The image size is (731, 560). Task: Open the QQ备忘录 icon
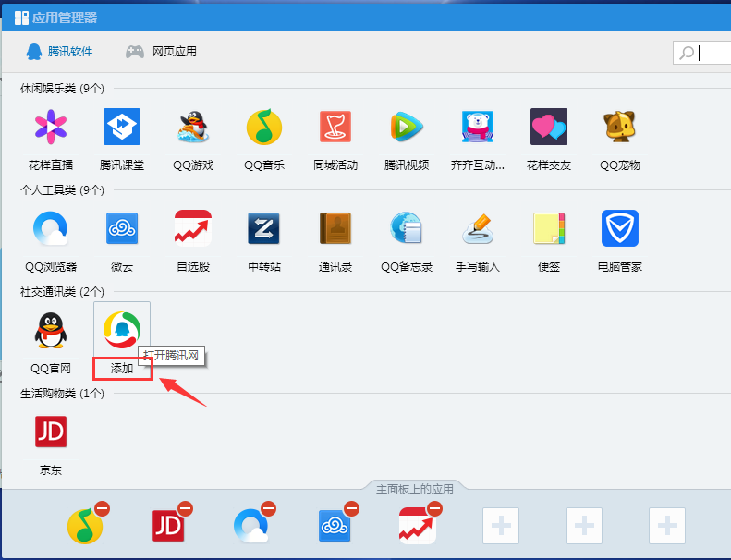[x=407, y=228]
